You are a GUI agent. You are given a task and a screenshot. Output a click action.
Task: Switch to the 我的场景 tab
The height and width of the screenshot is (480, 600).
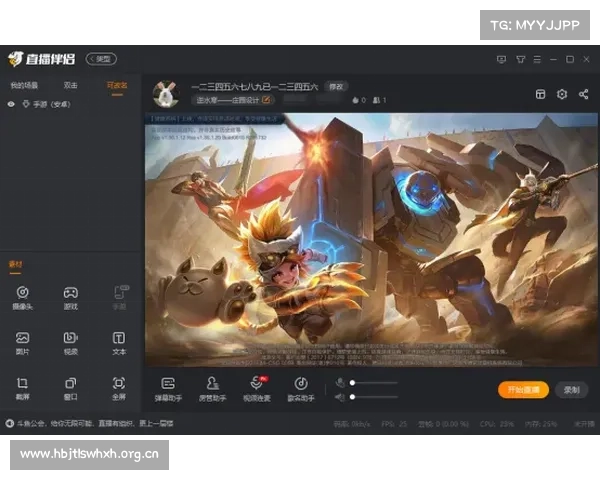pos(24,85)
